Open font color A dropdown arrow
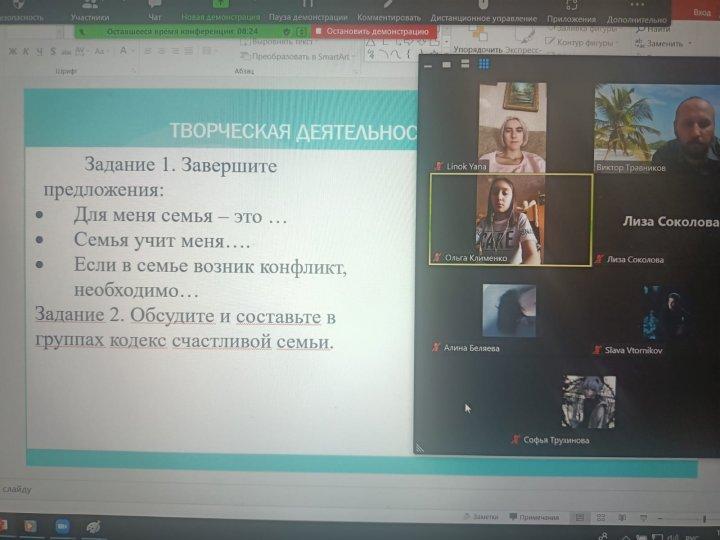 (131, 51)
